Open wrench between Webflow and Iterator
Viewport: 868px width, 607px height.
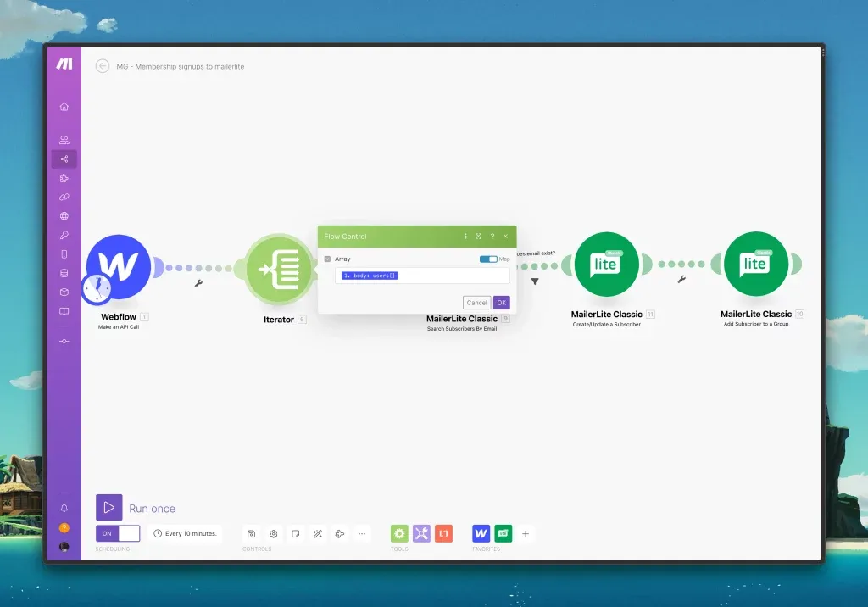click(x=198, y=283)
